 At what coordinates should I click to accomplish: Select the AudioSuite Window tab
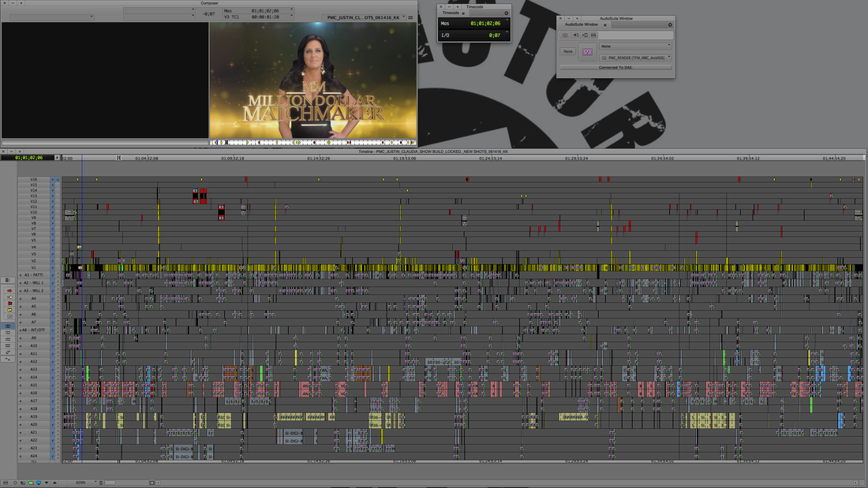pyautogui.click(x=582, y=24)
